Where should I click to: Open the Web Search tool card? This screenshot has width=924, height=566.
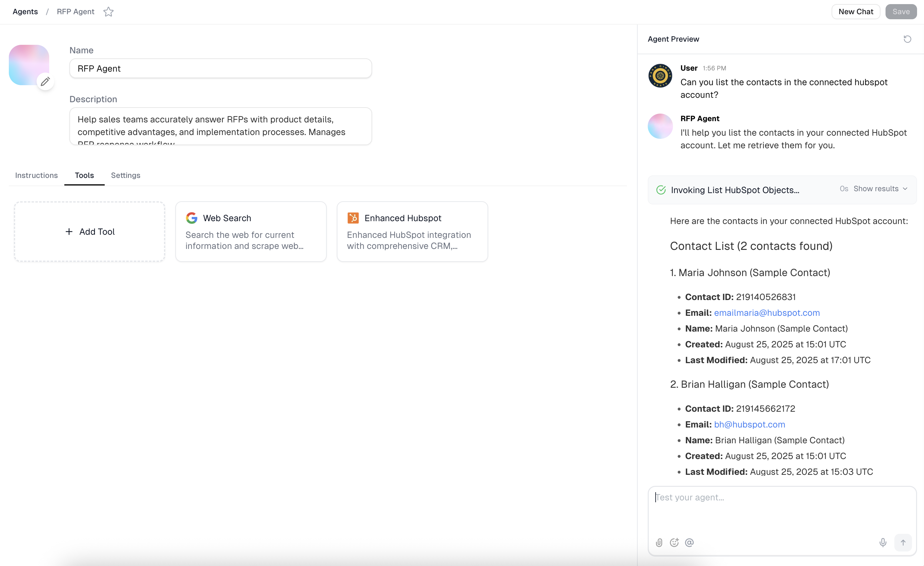coord(251,232)
